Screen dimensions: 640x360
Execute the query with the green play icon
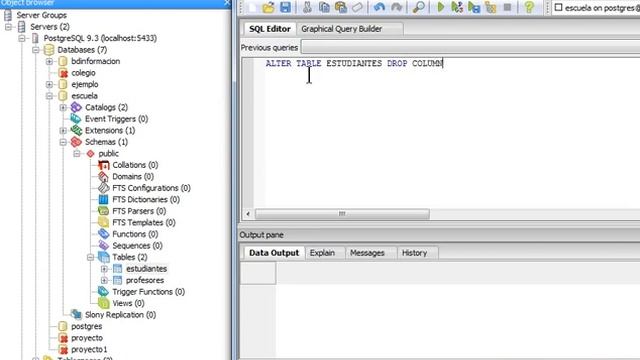point(440,7)
